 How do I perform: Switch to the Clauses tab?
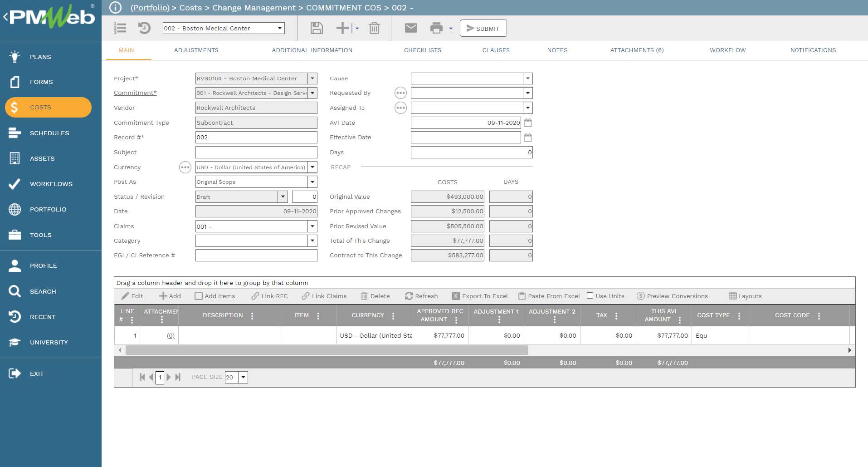tap(496, 50)
